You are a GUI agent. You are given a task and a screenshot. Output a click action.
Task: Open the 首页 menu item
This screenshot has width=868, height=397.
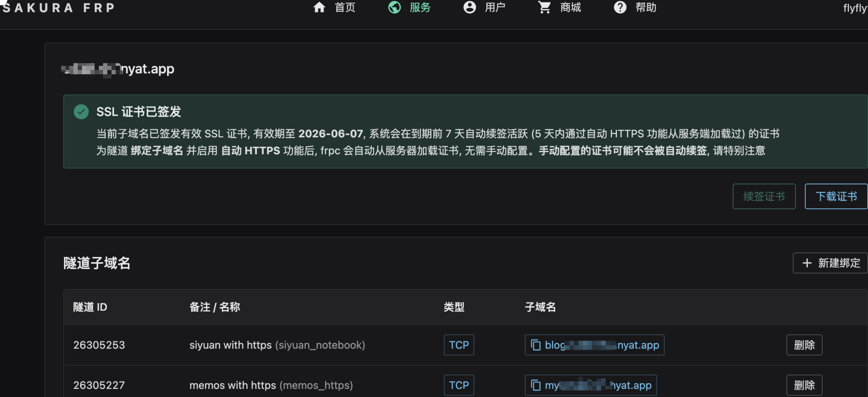[345, 7]
